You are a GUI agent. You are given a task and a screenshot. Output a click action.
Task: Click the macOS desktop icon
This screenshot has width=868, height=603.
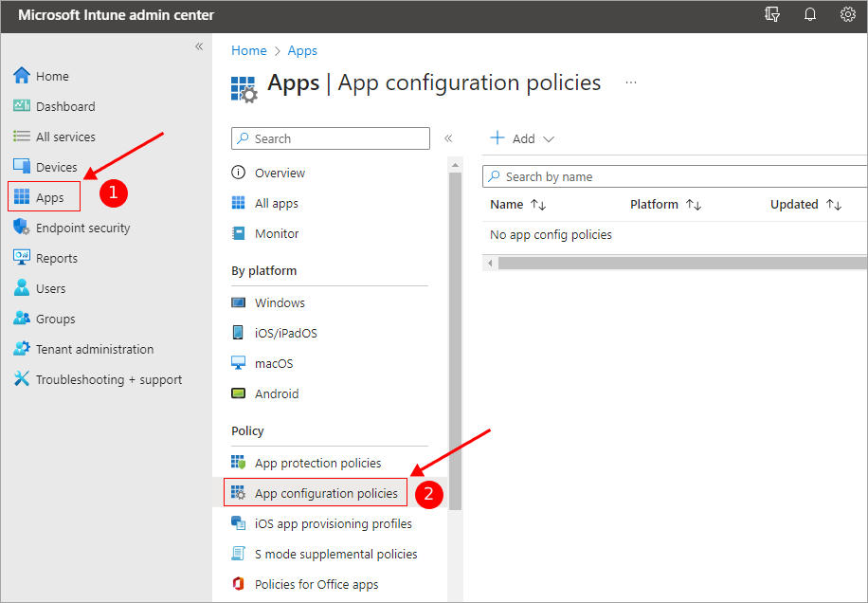click(238, 363)
